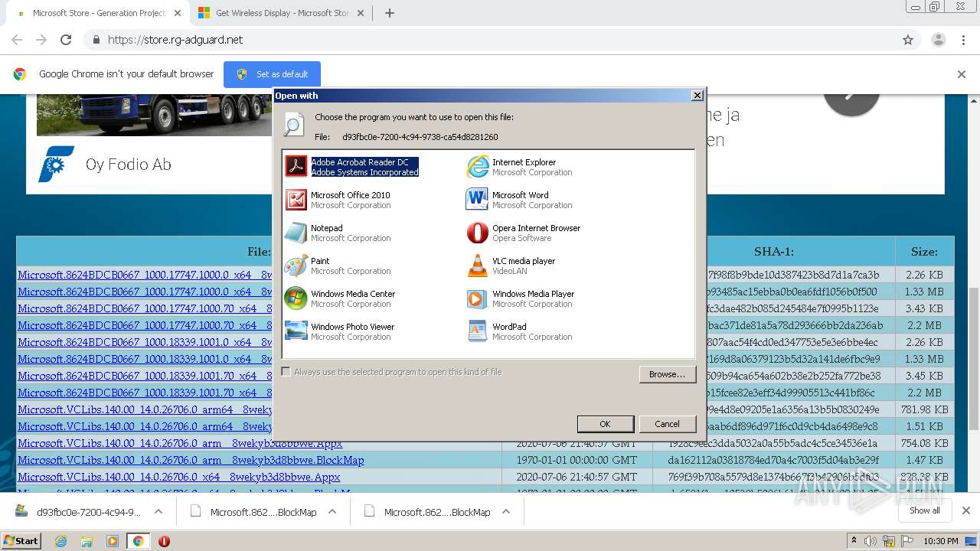This screenshot has width=980, height=551.
Task: Click the SHA-1: column header
Action: tap(774, 251)
